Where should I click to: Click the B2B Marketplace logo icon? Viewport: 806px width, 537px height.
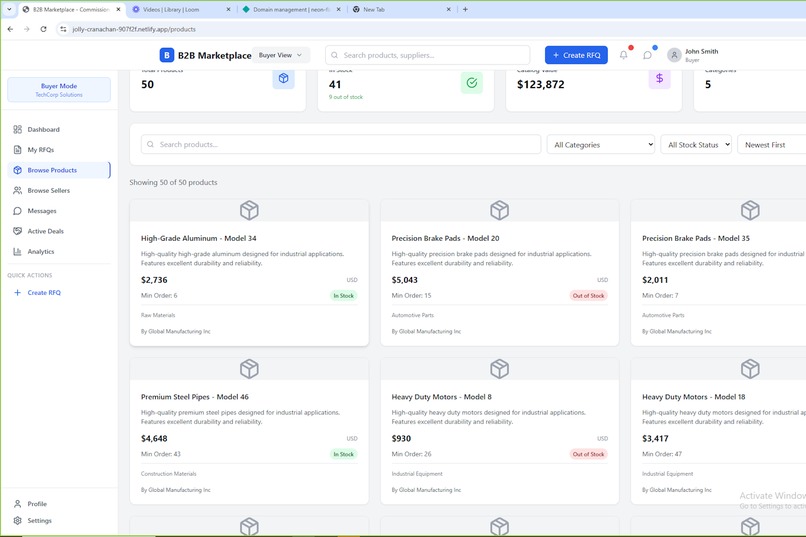tap(167, 55)
